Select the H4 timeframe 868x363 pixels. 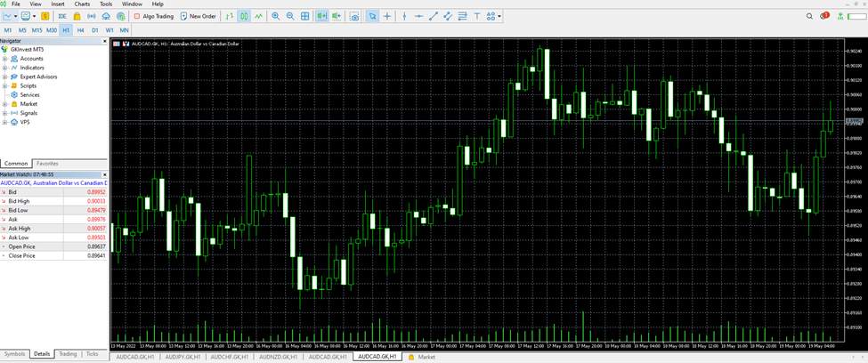pyautogui.click(x=81, y=30)
